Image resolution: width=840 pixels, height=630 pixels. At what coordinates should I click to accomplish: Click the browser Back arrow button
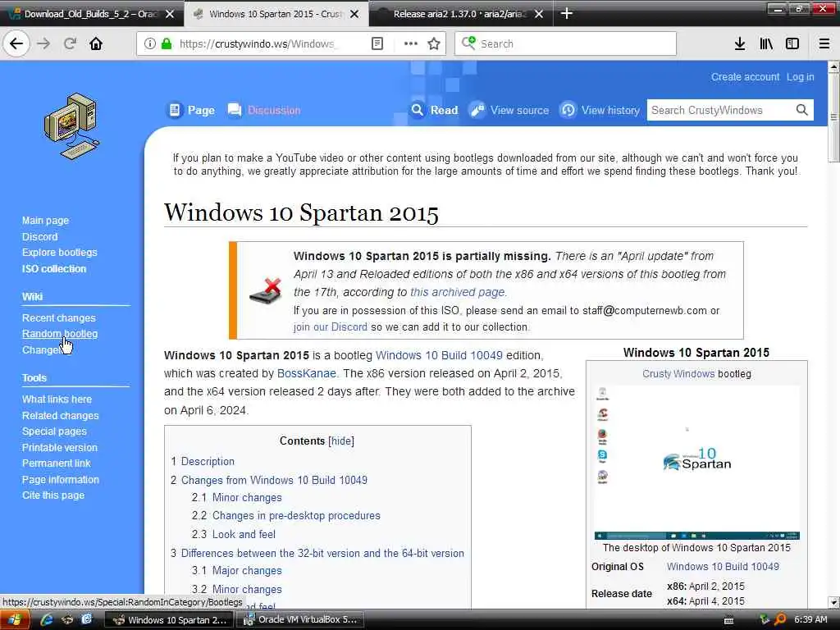(16, 44)
